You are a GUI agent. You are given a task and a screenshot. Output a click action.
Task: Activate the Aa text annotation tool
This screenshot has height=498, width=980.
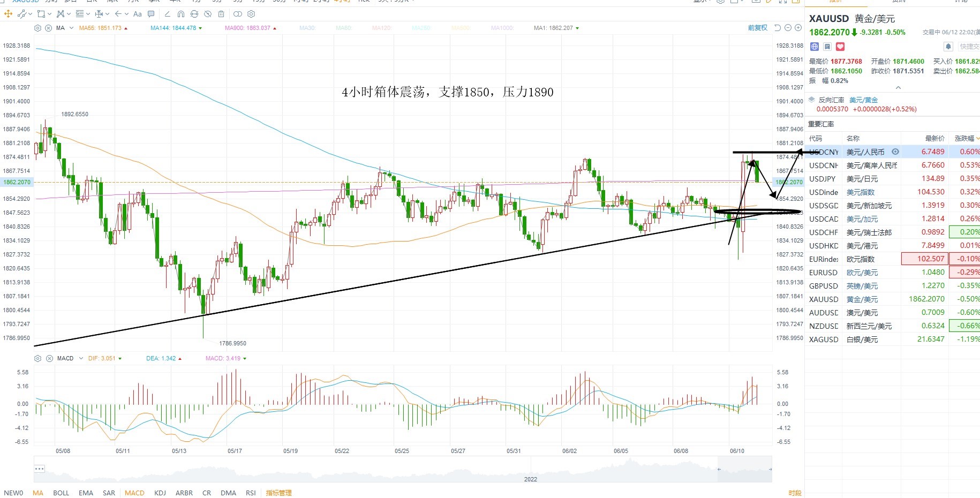point(138,14)
